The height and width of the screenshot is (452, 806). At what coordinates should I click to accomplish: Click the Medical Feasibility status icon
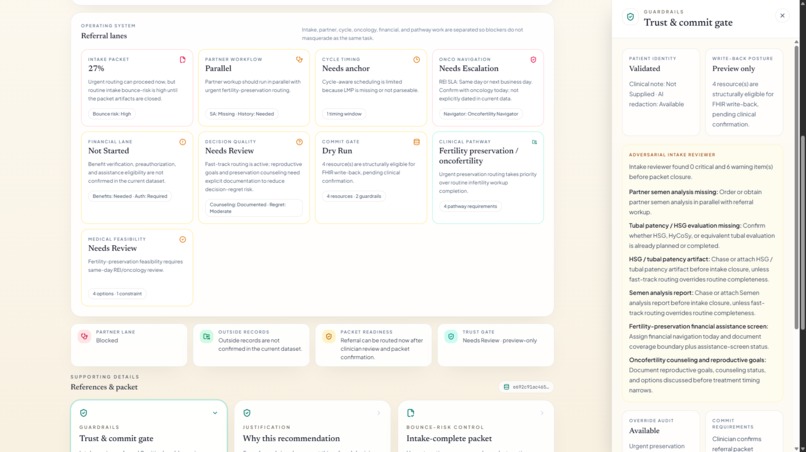click(182, 240)
